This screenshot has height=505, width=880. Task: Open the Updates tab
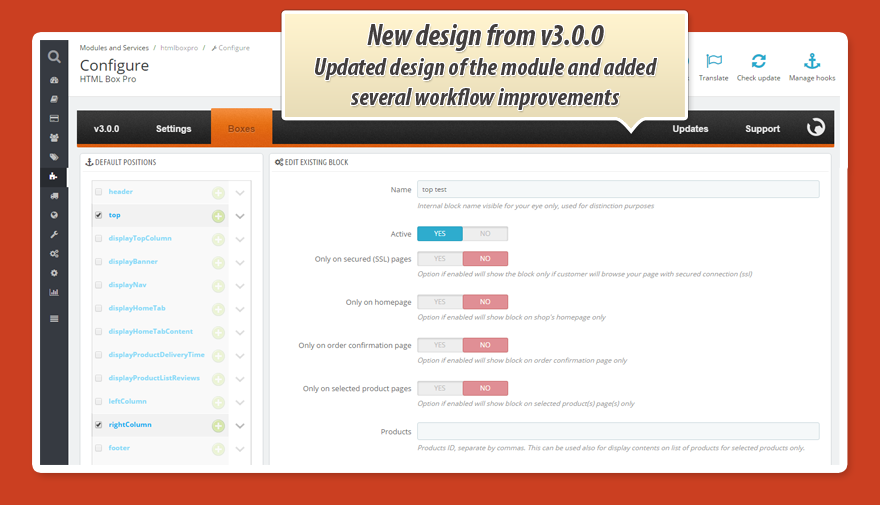(x=690, y=129)
